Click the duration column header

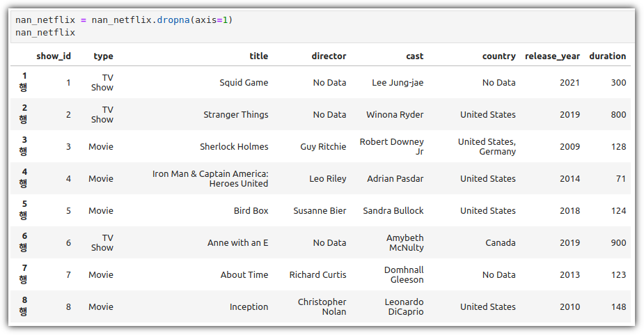[607, 56]
